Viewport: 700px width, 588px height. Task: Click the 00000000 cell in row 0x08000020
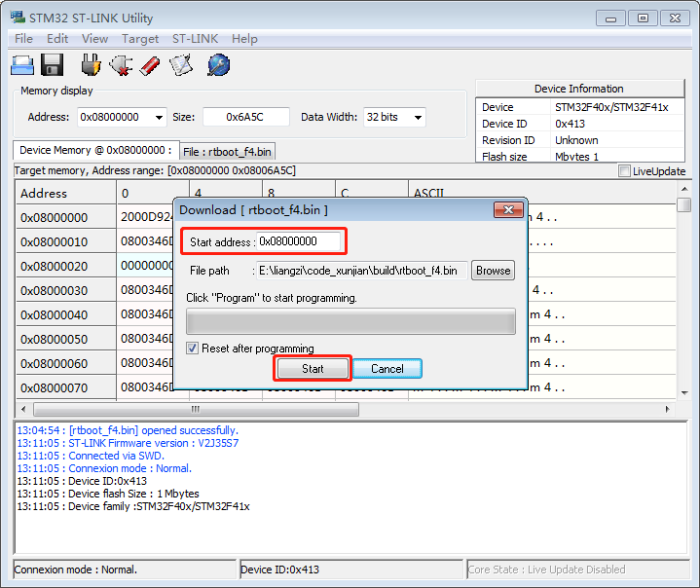point(146,266)
